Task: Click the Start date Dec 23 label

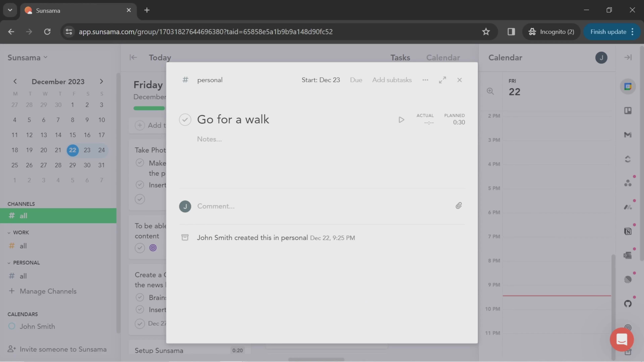Action: (x=320, y=80)
